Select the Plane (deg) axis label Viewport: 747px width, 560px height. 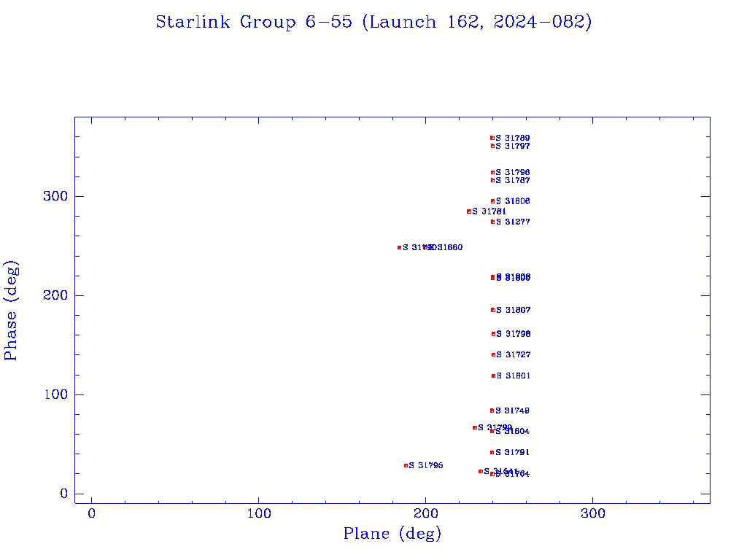[x=392, y=534]
